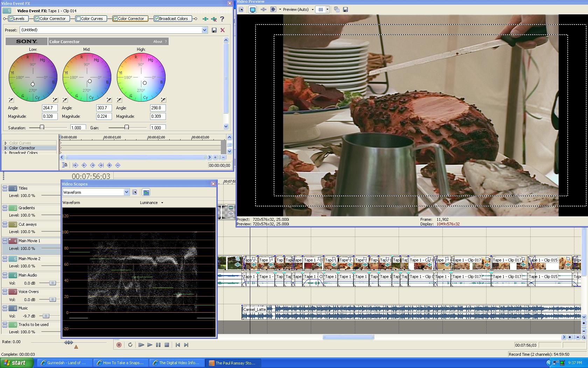Expand the Luminance mode dropdown
The width and height of the screenshot is (588, 368).
(162, 203)
